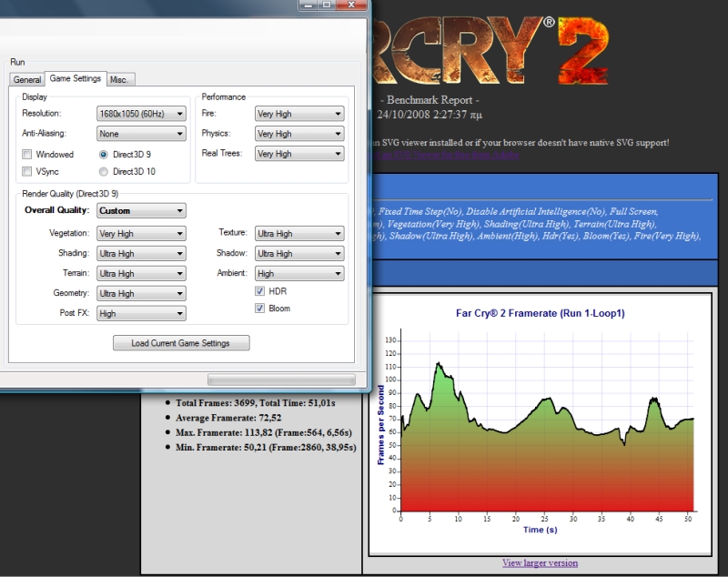728x577 pixels.
Task: Click the Min. Framerate: 50,21 line
Action: 266,448
